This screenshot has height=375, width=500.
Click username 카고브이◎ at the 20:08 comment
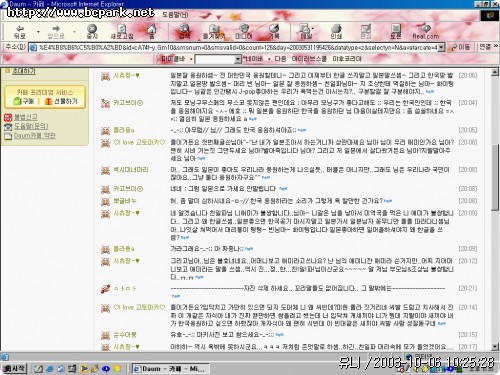(128, 189)
